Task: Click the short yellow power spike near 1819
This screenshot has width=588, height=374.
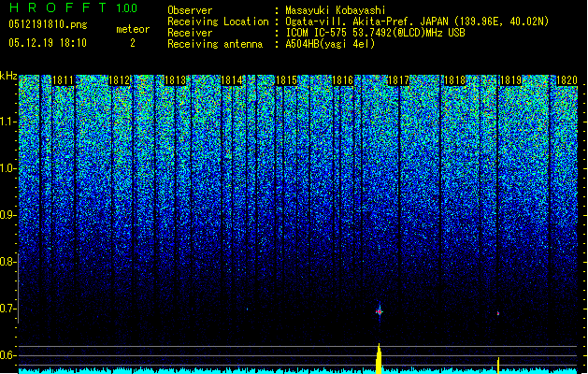Action: [x=498, y=366]
